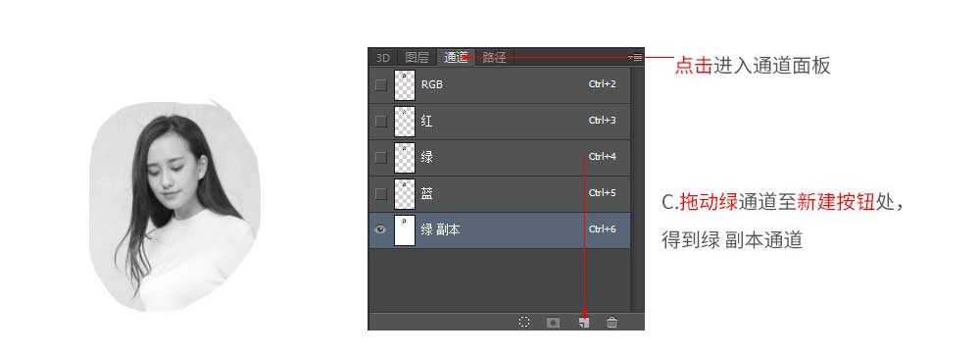
Task: Select the 通道 tab
Action: [456, 58]
